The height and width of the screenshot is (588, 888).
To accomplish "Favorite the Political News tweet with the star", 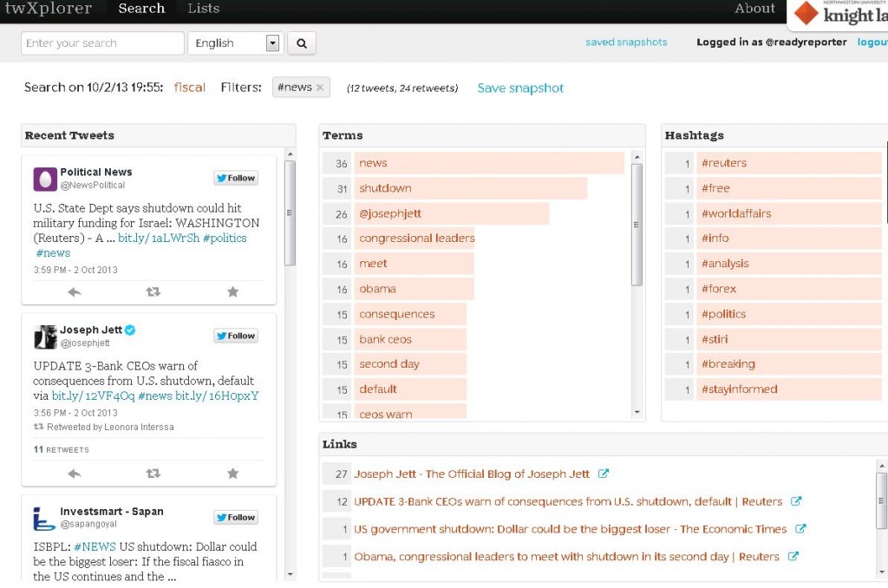I will [x=232, y=292].
